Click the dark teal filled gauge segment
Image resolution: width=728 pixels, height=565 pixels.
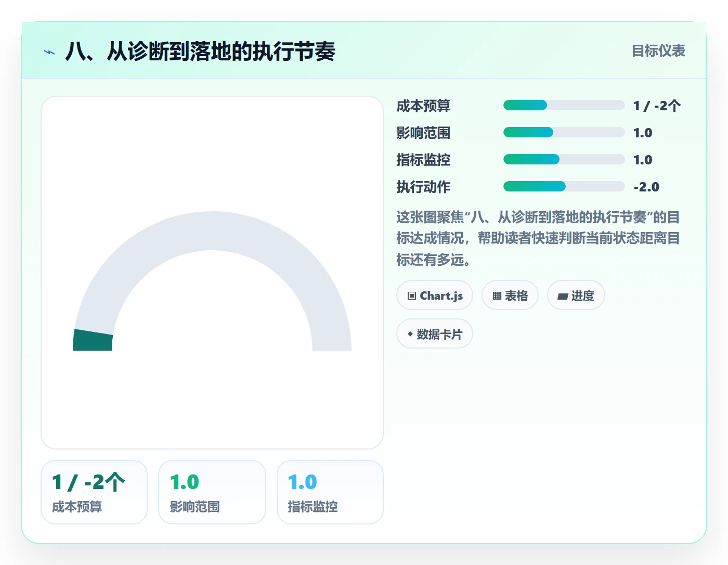pos(93,340)
